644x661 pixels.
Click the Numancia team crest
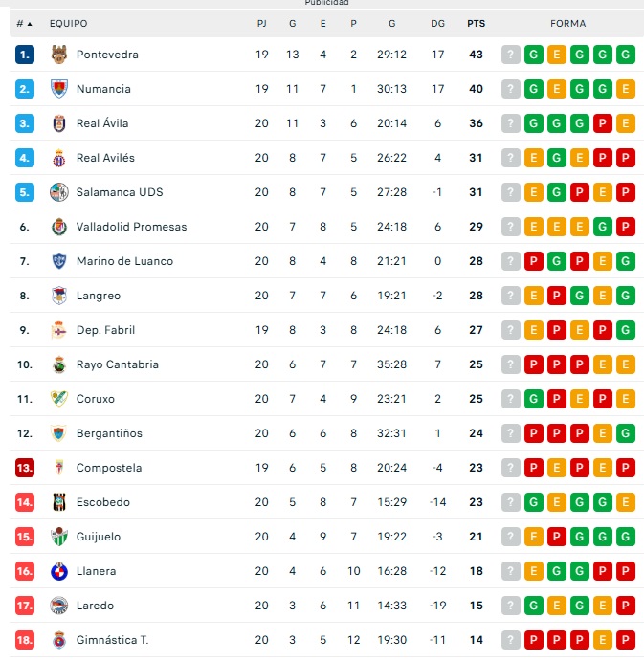pyautogui.click(x=58, y=89)
